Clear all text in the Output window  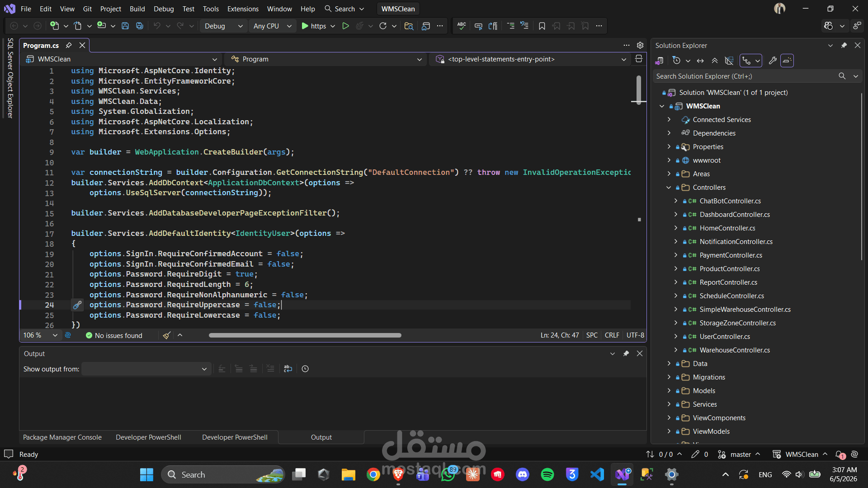pos(270,369)
